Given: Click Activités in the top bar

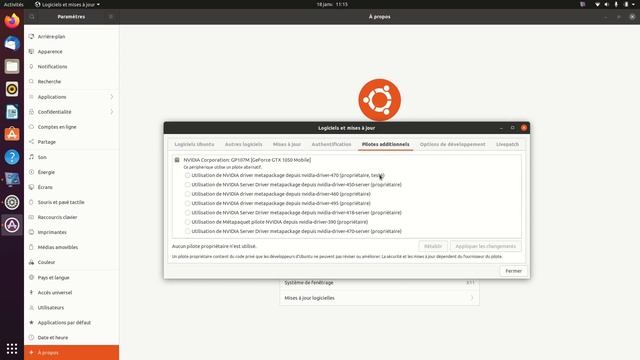Looking at the screenshot, I should point(13,4).
